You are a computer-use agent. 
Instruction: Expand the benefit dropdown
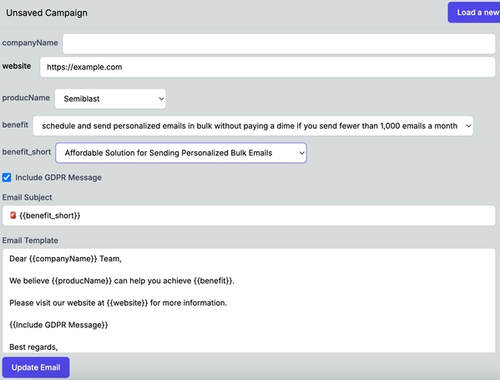[x=253, y=126]
